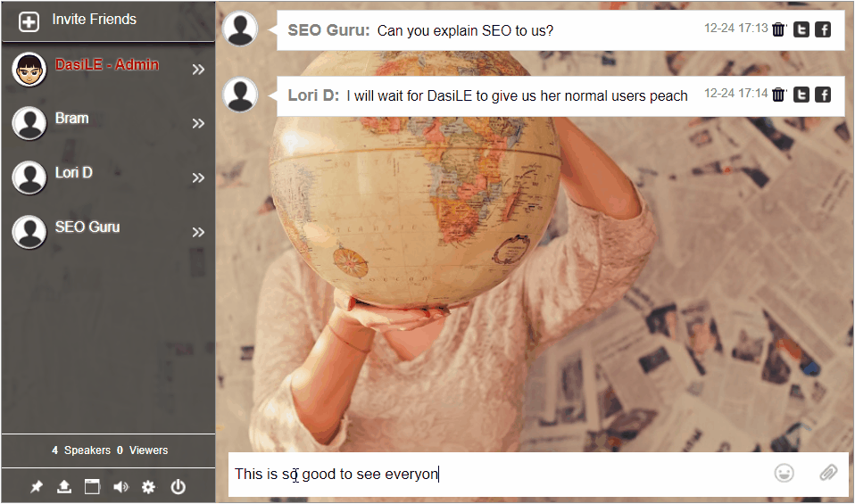Click the 12-24 17:13 timestamp

pyautogui.click(x=736, y=29)
